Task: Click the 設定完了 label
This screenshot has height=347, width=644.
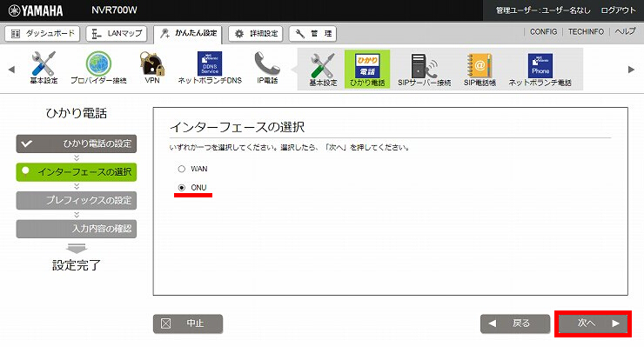Action: click(x=77, y=265)
